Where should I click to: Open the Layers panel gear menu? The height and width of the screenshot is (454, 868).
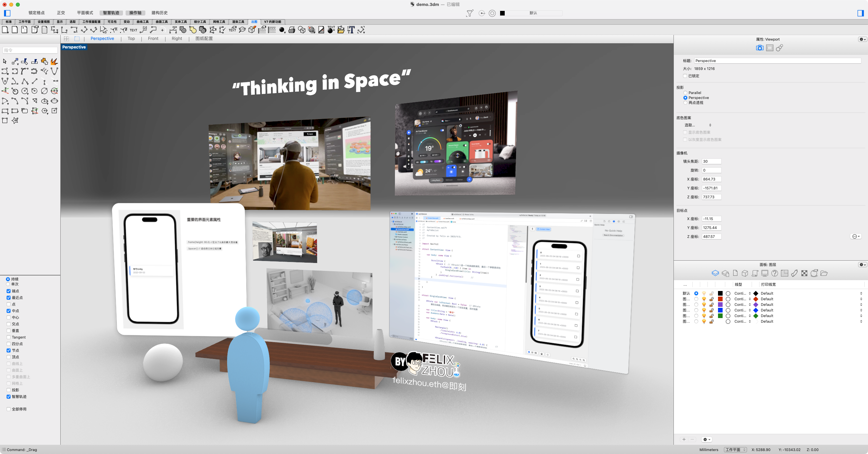click(862, 264)
